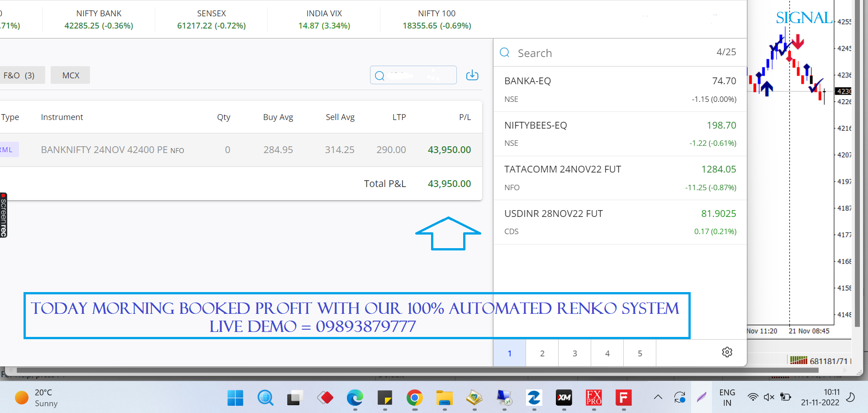Open the weather widget showing 20°C Sunny
Screen dimensions: 868x413
coord(37,398)
